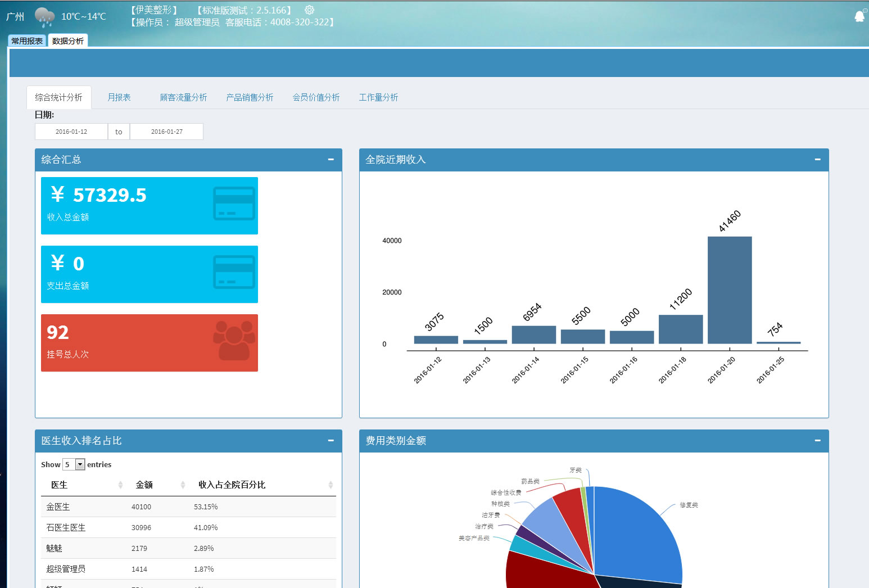Select the 金医生 table row name
Image resolution: width=869 pixels, height=588 pixels.
[58, 506]
